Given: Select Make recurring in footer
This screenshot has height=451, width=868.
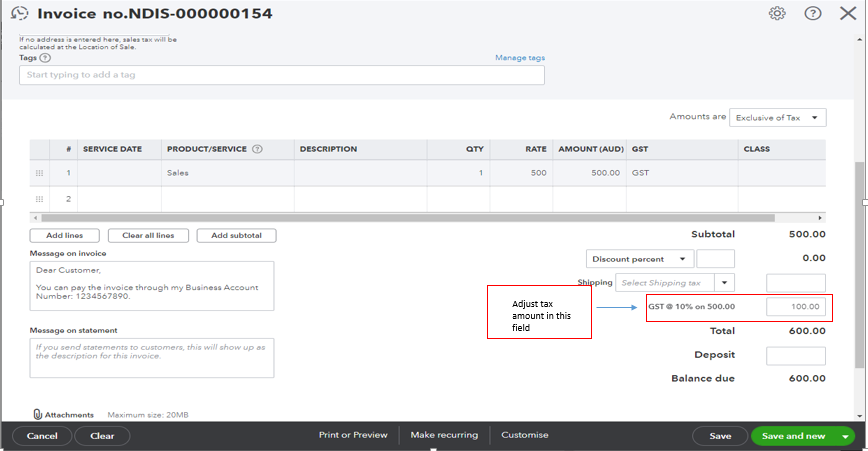Looking at the screenshot, I should tap(444, 435).
